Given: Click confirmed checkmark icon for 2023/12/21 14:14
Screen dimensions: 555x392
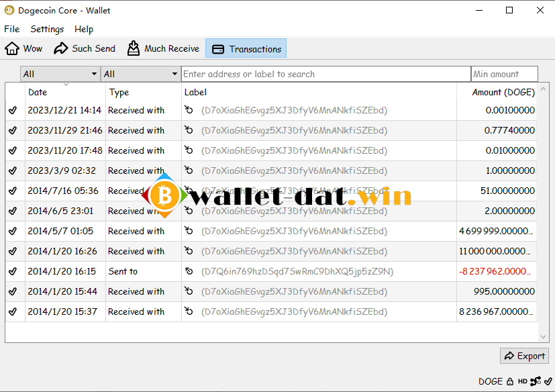Looking at the screenshot, I should coord(13,110).
